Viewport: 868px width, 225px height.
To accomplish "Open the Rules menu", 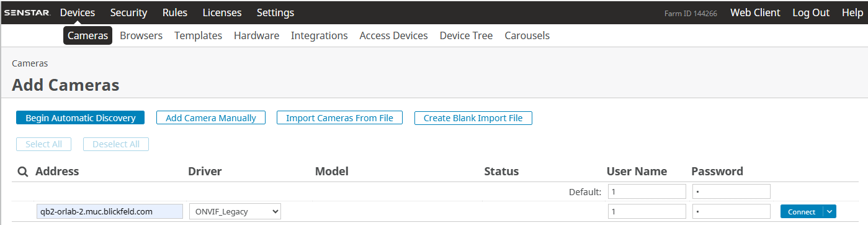I will [x=175, y=12].
